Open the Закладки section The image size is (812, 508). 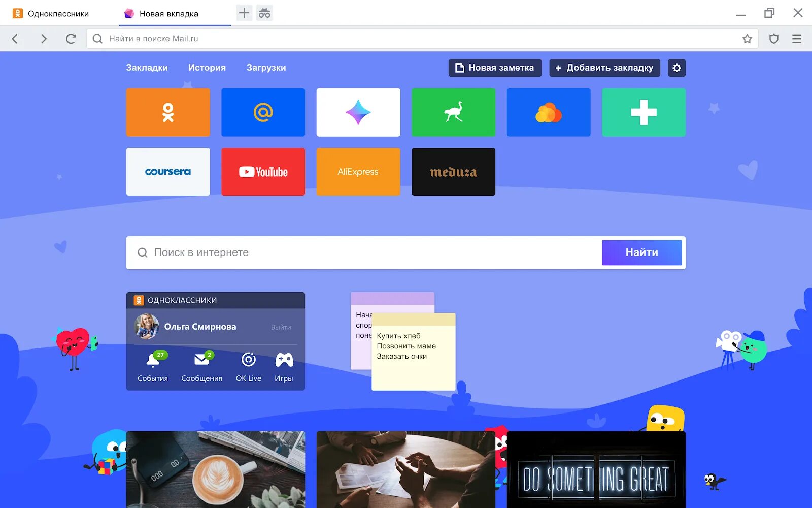click(x=147, y=68)
